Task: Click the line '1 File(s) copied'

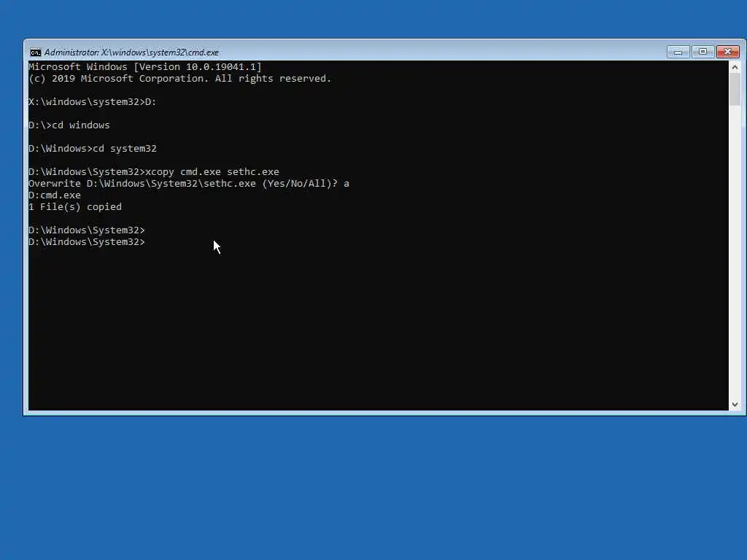Action: [75, 206]
